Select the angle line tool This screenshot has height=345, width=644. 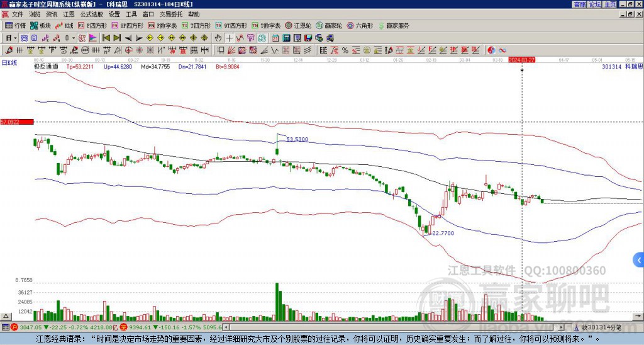[264, 50]
